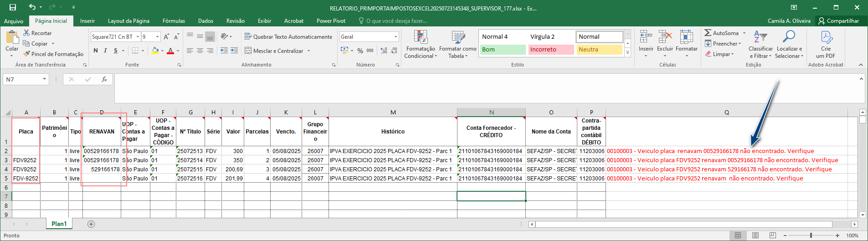Screen dimensions: 868x241
Task: Select the Plan1 sheet tab
Action: pyautogui.click(x=59, y=224)
